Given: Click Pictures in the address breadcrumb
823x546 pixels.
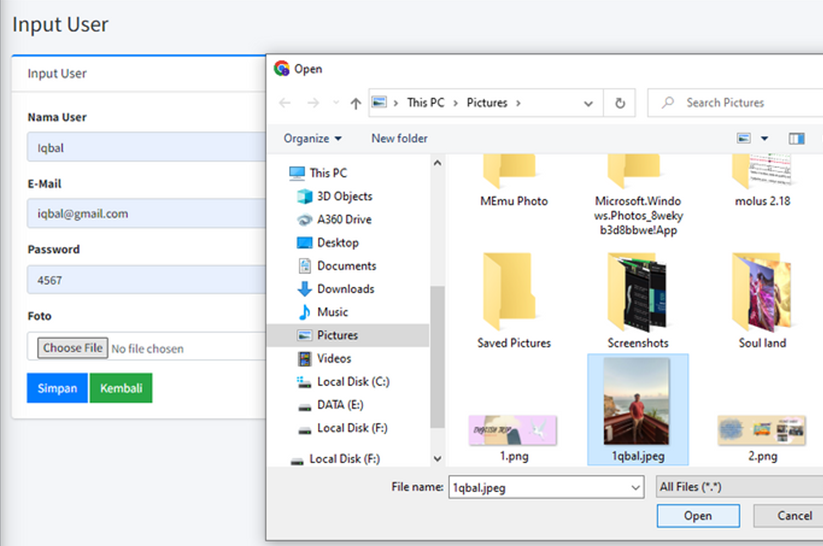Looking at the screenshot, I should [x=487, y=103].
